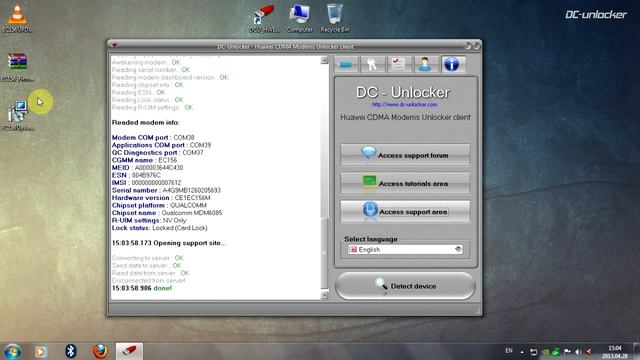Screen dimensions: 640x360
Task: Click the 'IMSI' value line in log
Action: (x=147, y=183)
